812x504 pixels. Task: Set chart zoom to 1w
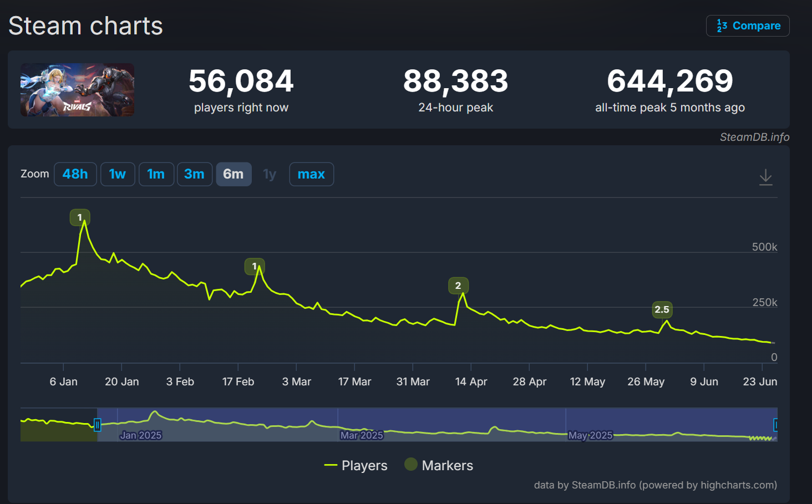(x=118, y=174)
